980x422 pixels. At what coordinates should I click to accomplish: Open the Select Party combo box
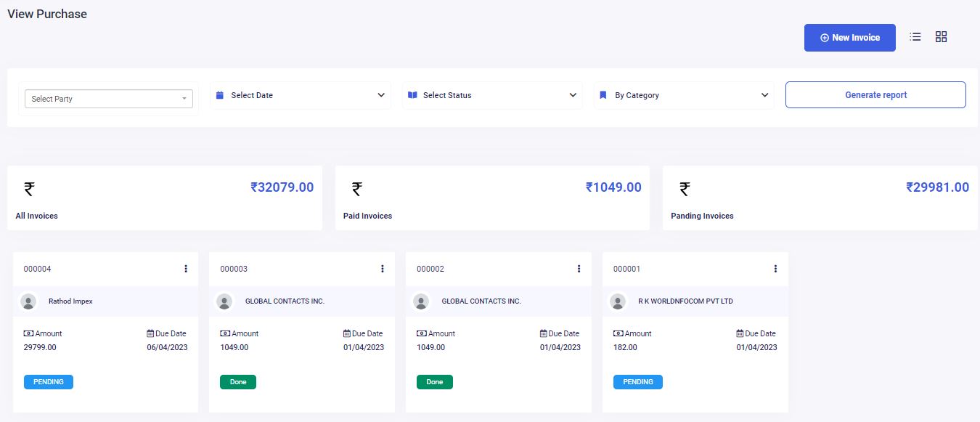[x=109, y=99]
